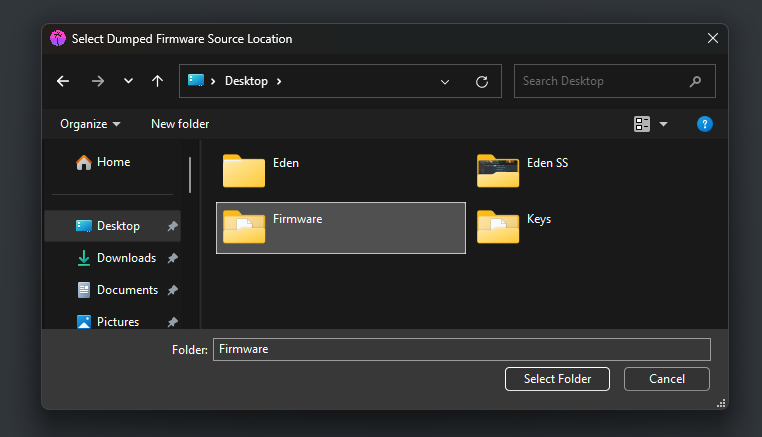Image resolution: width=762 pixels, height=437 pixels.
Task: Cancel the folder selection dialog
Action: pos(667,379)
